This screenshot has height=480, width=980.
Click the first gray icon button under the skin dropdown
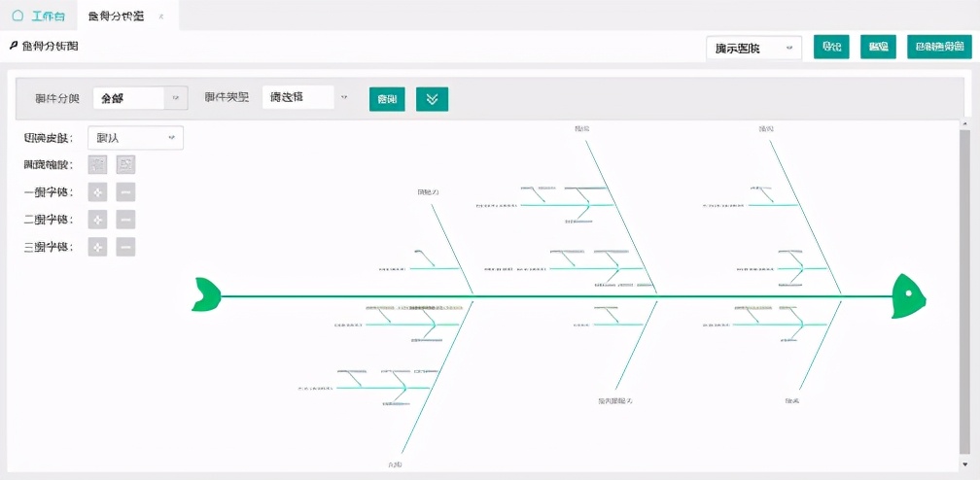point(97,165)
